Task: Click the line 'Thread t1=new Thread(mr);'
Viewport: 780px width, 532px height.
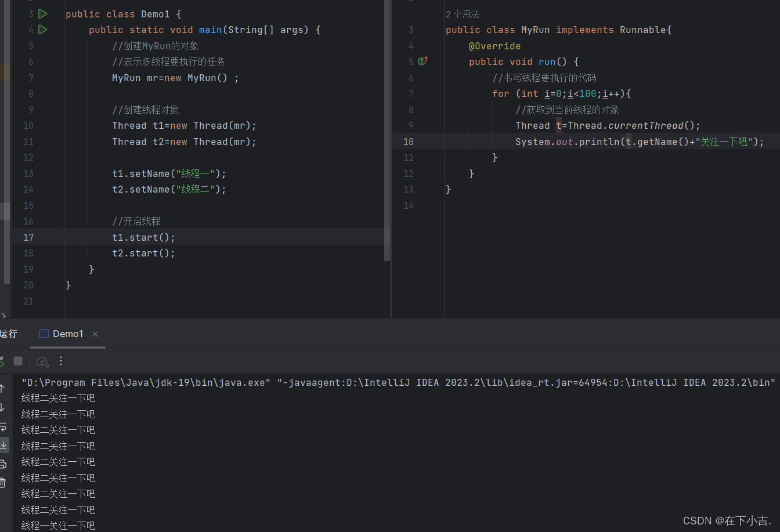Action: pyautogui.click(x=184, y=125)
